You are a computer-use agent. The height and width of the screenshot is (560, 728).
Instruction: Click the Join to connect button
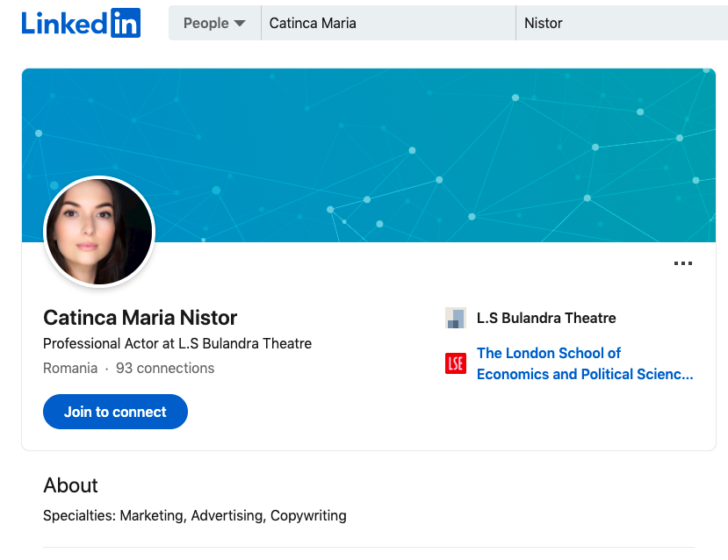pyautogui.click(x=115, y=412)
